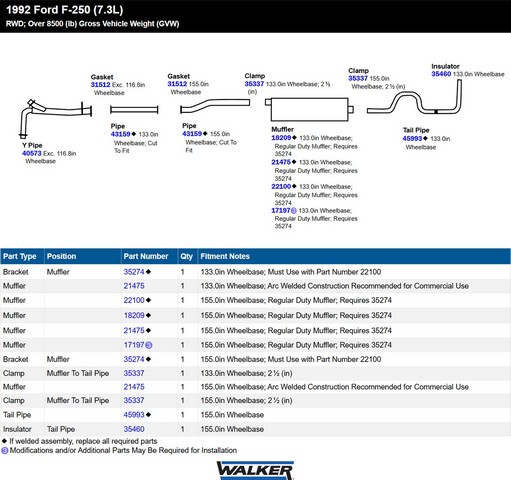The width and height of the screenshot is (511, 480).
Task: Open pipe 43159 for 133.0in wheelbase
Action: coord(120,134)
